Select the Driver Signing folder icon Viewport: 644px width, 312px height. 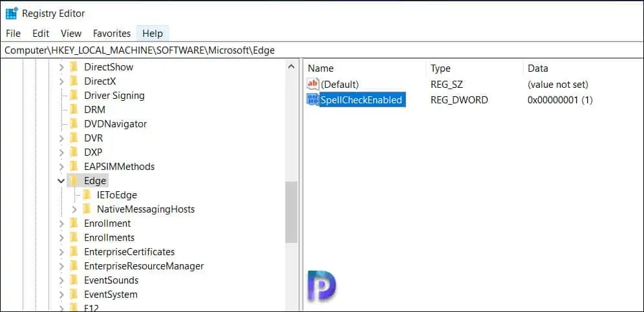coord(74,95)
